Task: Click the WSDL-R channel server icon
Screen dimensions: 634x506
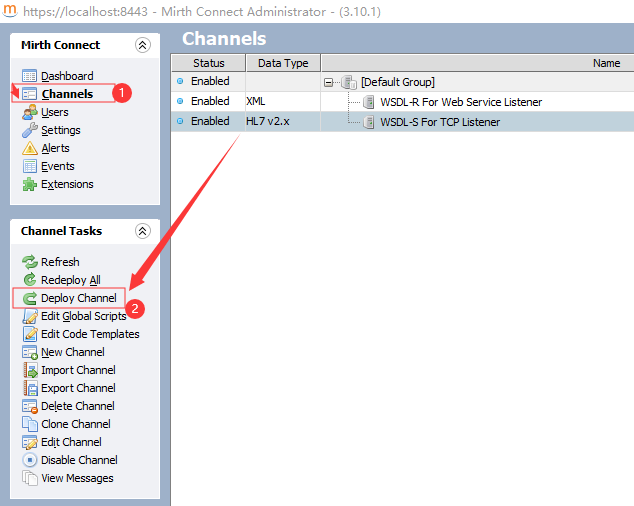Action: pyautogui.click(x=368, y=102)
